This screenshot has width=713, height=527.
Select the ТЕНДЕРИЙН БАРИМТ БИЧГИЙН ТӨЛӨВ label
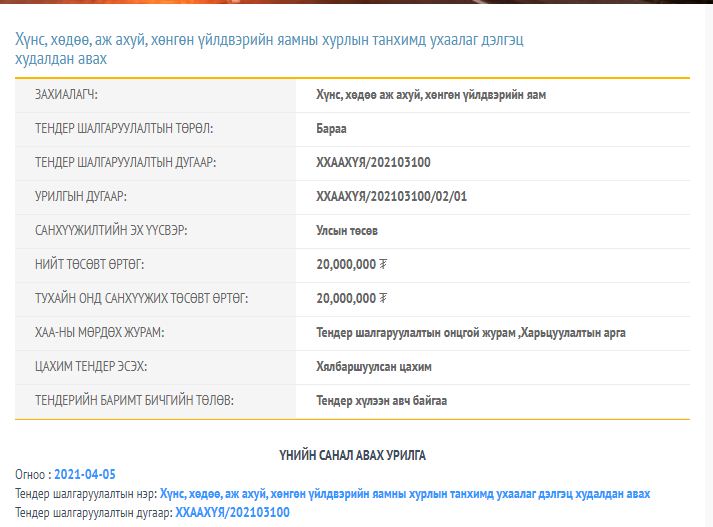pos(134,400)
